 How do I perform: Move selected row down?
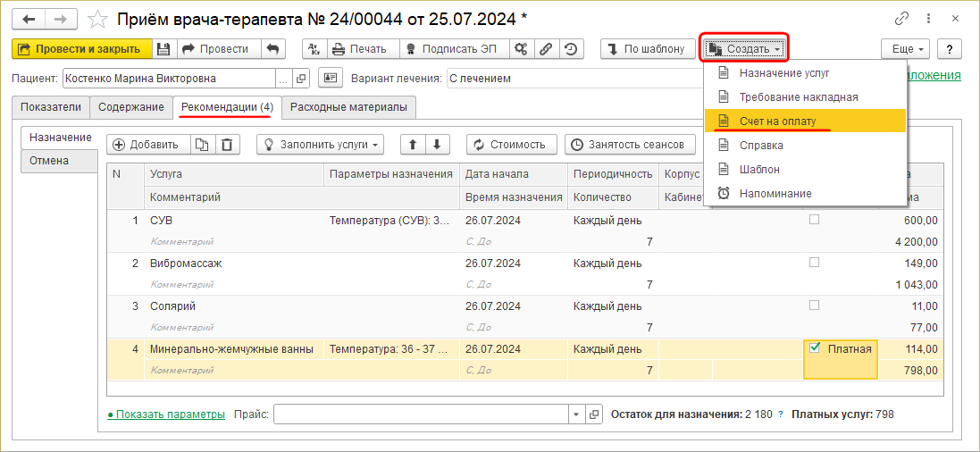[437, 145]
